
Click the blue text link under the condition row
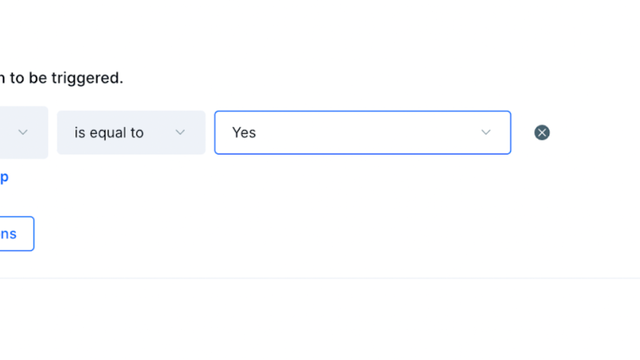click(4, 177)
